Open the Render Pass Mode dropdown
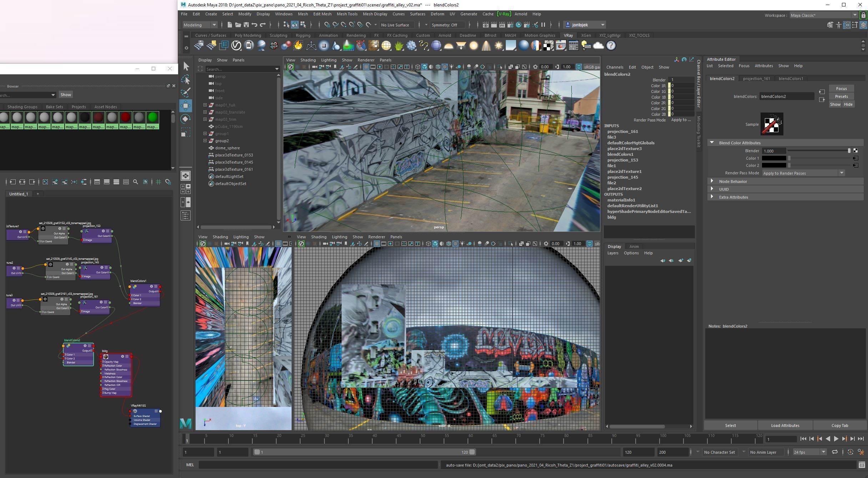868x478 pixels. tap(803, 173)
